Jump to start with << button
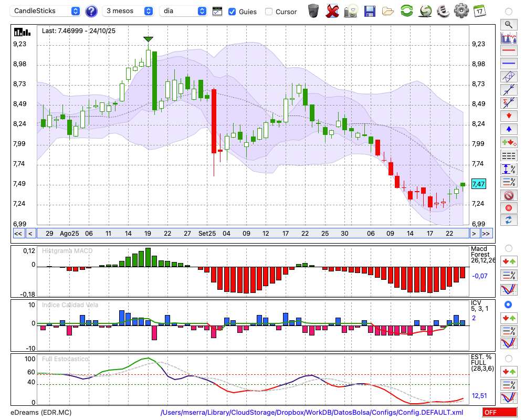Viewport: 525px width, 420px height. point(18,234)
